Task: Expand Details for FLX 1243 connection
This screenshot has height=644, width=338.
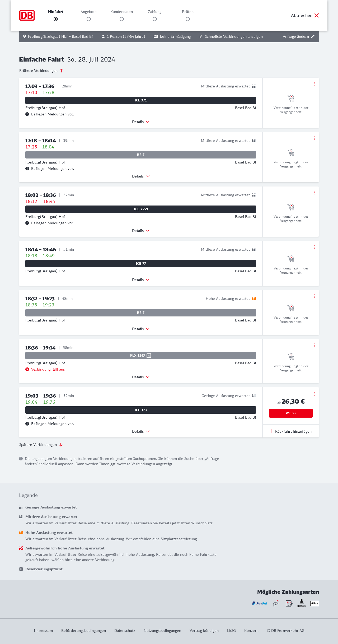Action: (141, 377)
